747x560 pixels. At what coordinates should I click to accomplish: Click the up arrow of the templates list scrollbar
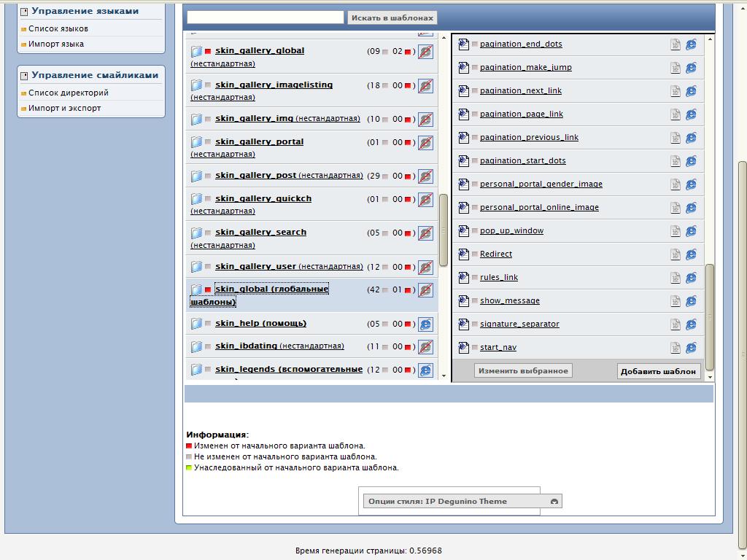(710, 39)
